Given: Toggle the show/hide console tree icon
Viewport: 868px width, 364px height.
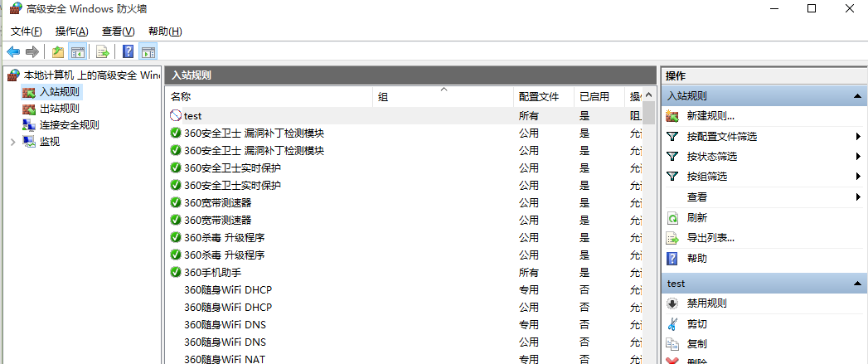Looking at the screenshot, I should tap(77, 52).
